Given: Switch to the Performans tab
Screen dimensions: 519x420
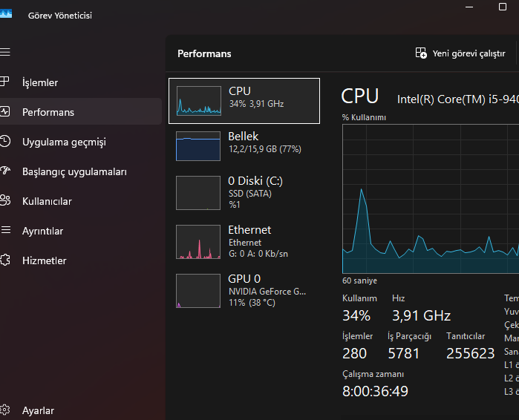Looking at the screenshot, I should (x=48, y=112).
